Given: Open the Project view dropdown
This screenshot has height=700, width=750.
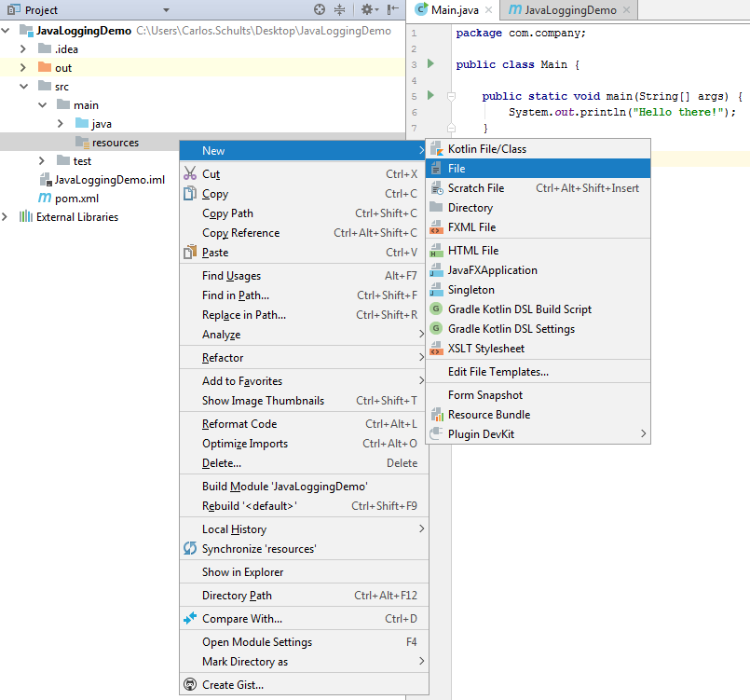Looking at the screenshot, I should point(166,10).
